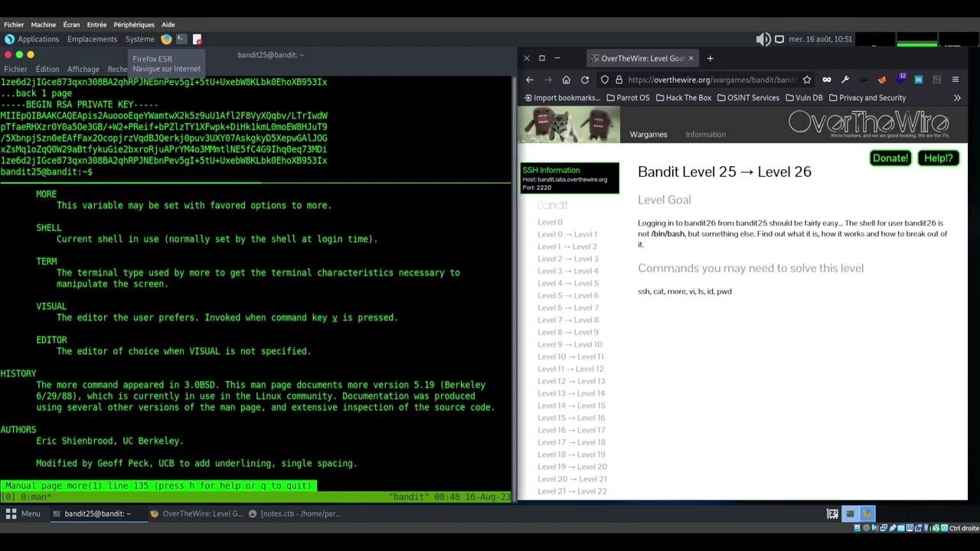Open the VirtualBox Entrée menu
Screen dimensions: 980x551
96,24
